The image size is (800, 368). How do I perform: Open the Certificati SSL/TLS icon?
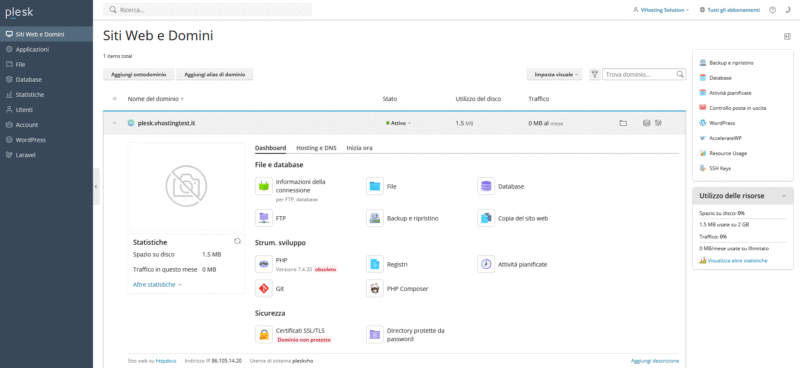point(264,334)
